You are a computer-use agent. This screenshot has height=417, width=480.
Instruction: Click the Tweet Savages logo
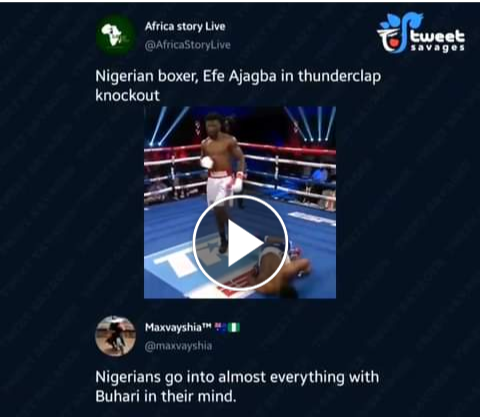click(x=421, y=33)
